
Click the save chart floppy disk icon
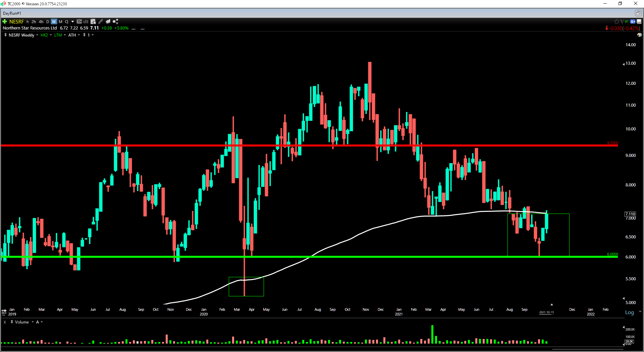pyautogui.click(x=639, y=21)
